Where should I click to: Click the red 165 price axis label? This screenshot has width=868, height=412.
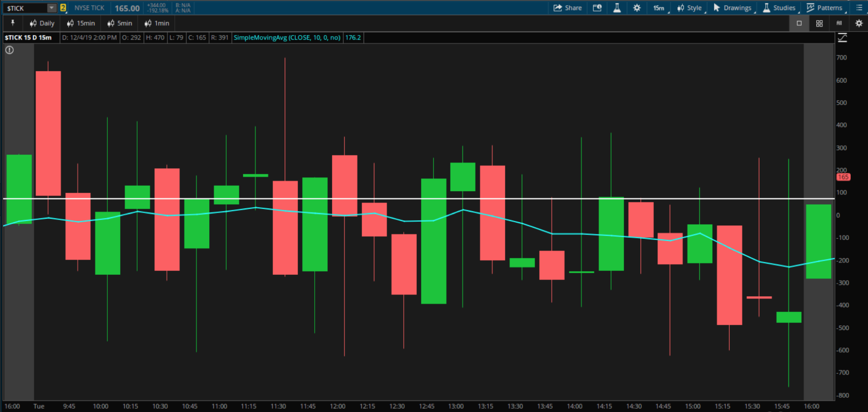[843, 177]
